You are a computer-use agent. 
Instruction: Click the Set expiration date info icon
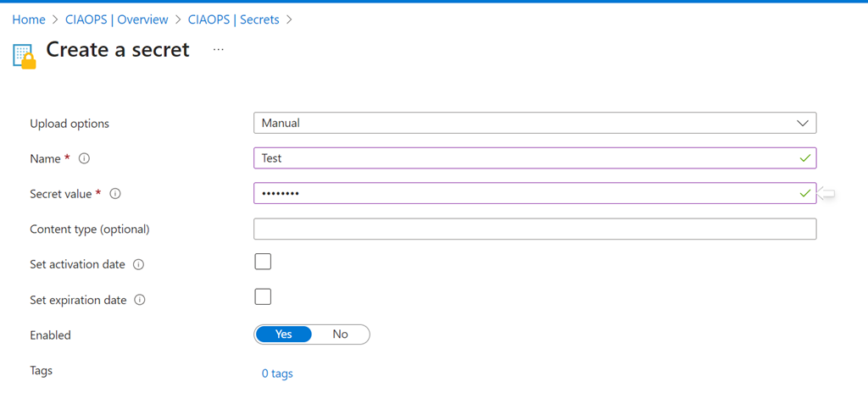click(141, 300)
